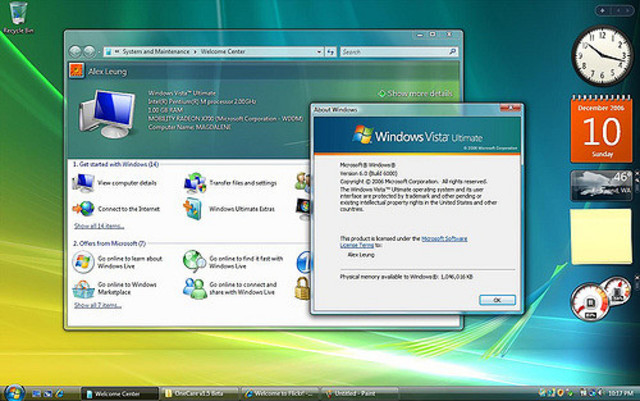
Task: Select the System and Maintenance breadcrumb
Action: click(156, 51)
